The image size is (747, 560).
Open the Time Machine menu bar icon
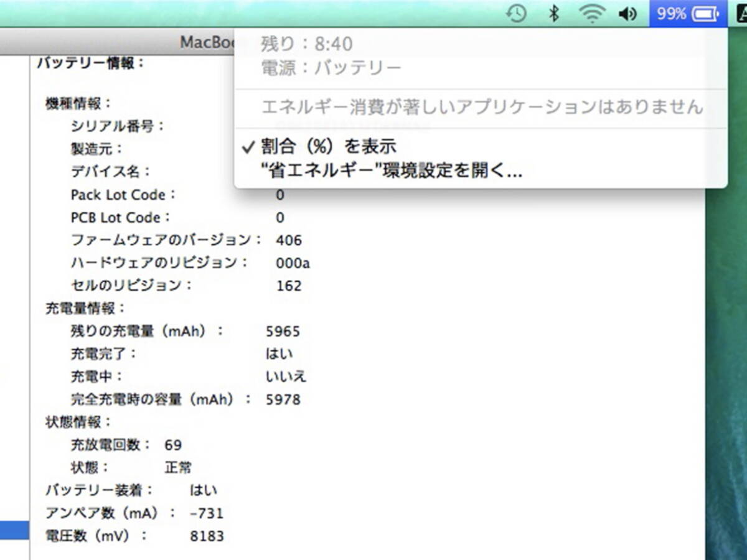[x=516, y=13]
